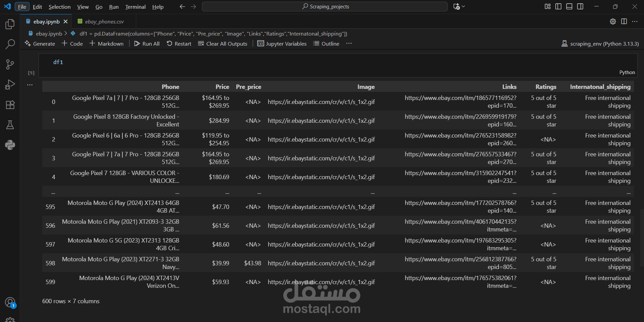Click the Accounts icon with badge
This screenshot has width=644, height=322.
[x=10, y=303]
